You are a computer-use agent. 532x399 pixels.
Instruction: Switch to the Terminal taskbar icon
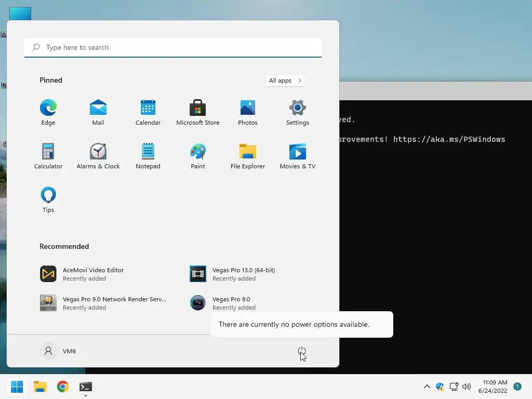coord(86,387)
